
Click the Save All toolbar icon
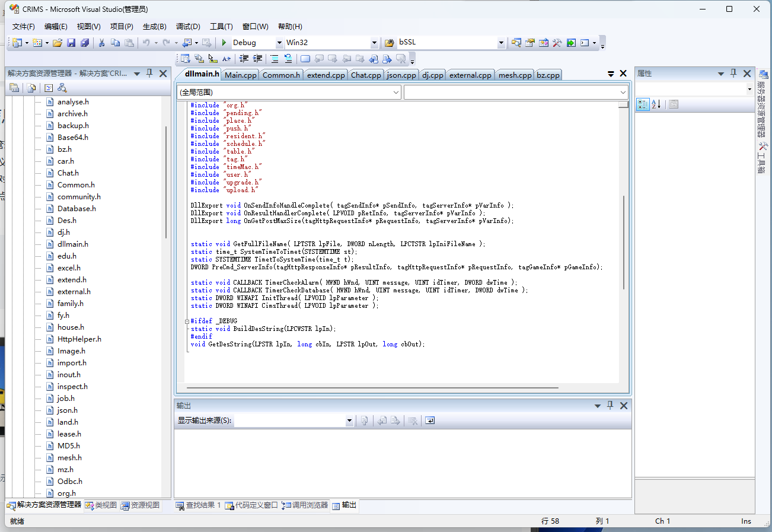pyautogui.click(x=85, y=43)
